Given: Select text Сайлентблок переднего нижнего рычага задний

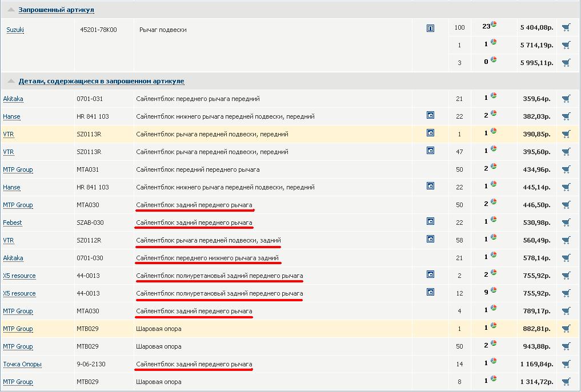Looking at the screenshot, I should (207, 258).
